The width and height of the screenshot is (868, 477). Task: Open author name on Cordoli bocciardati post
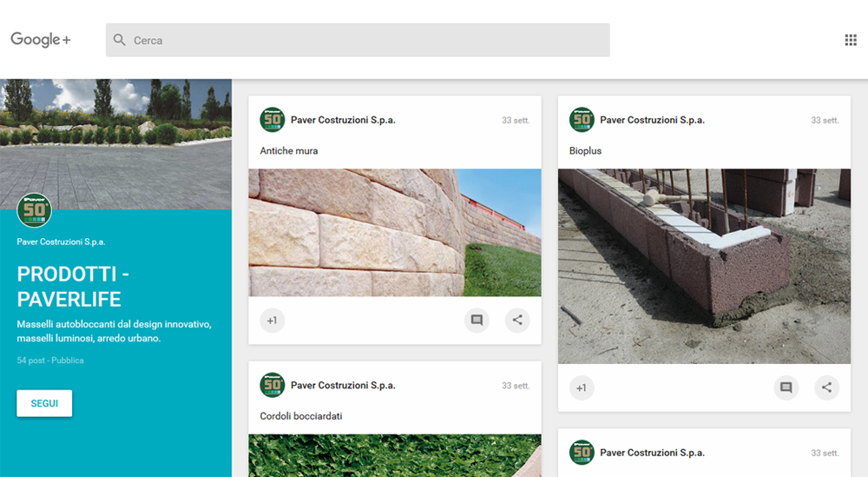coord(343,385)
